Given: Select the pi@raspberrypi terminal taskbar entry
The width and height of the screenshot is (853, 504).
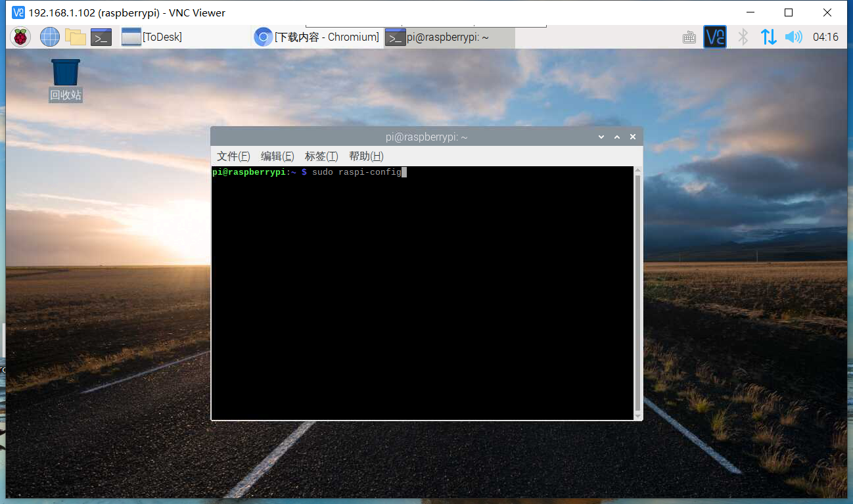Looking at the screenshot, I should click(449, 37).
